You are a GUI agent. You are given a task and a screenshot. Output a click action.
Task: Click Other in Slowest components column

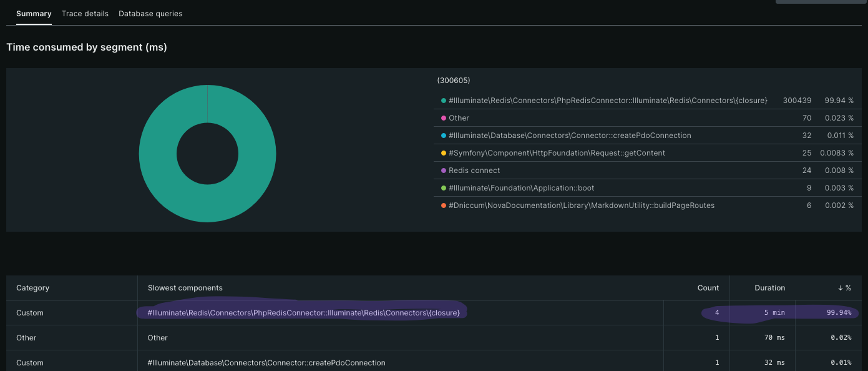(x=158, y=337)
